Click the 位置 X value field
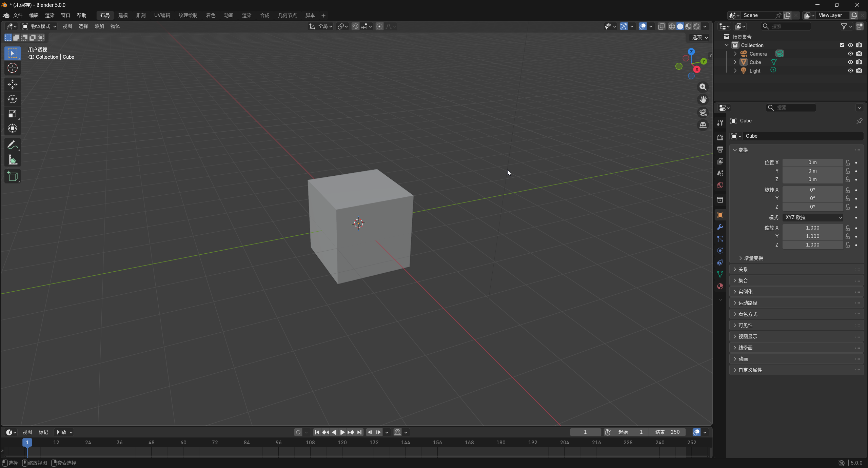The width and height of the screenshot is (868, 468). (812, 162)
